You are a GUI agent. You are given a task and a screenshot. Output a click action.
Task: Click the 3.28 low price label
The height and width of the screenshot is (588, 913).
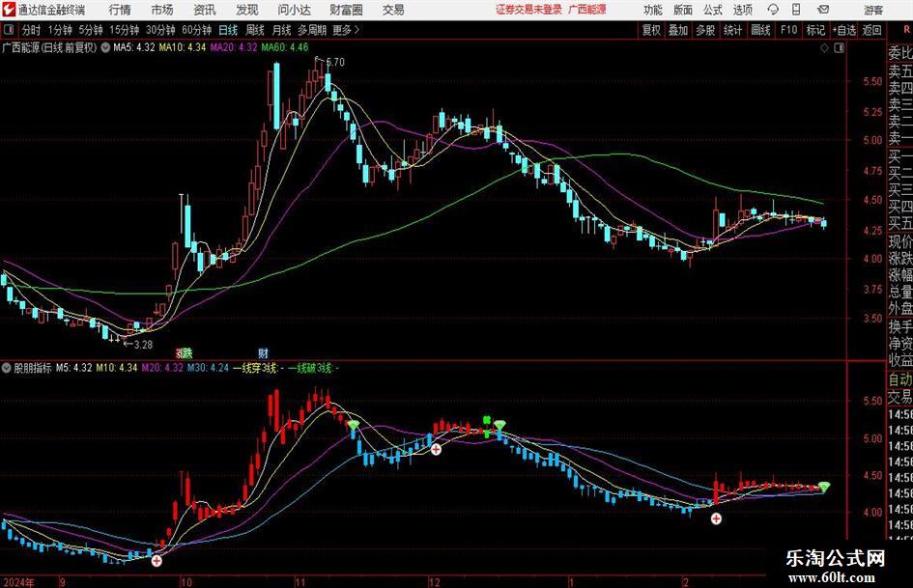pos(143,345)
